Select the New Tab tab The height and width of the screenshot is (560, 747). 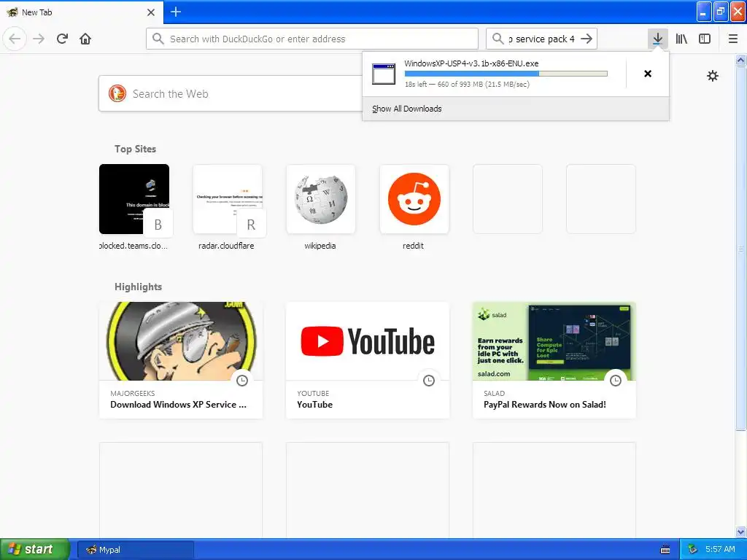pyautogui.click(x=82, y=12)
